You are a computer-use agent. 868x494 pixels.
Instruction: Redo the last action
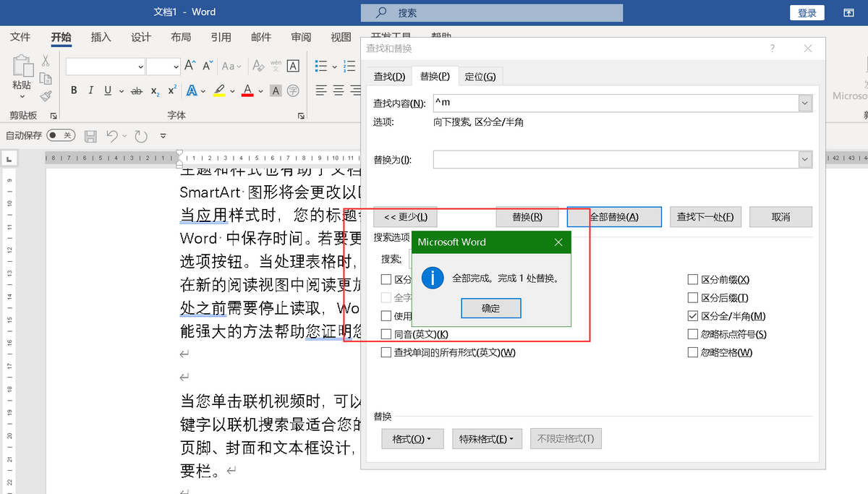coord(141,136)
